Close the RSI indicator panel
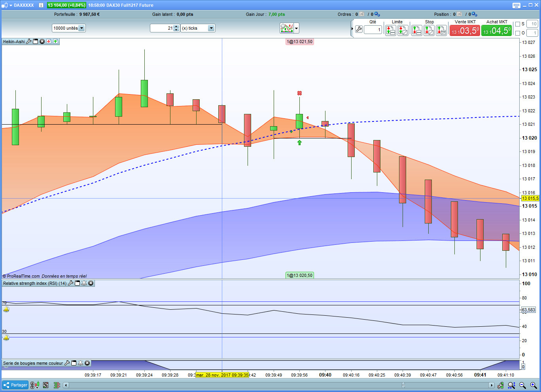This screenshot has height=392, width=541. [91, 283]
